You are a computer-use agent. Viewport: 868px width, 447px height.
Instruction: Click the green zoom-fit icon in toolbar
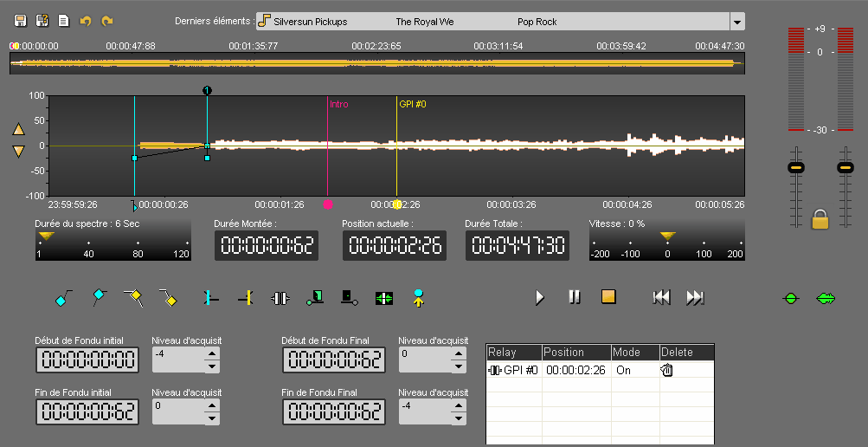tap(384, 298)
